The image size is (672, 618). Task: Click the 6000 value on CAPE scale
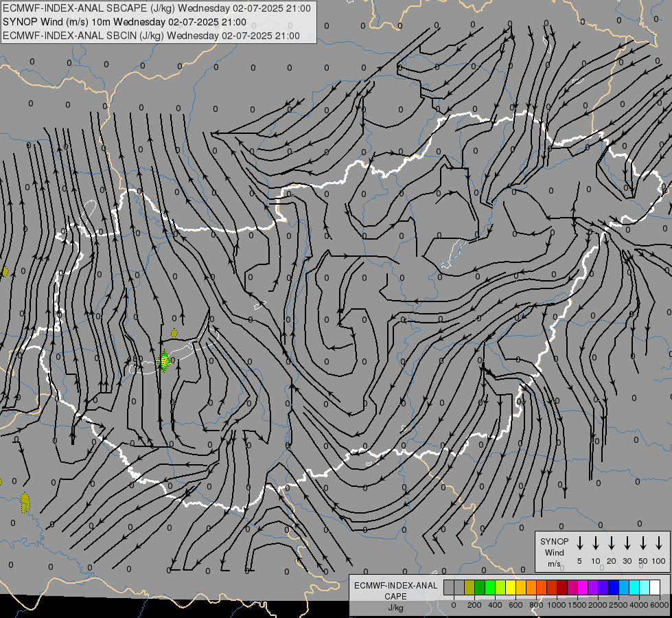click(x=660, y=605)
